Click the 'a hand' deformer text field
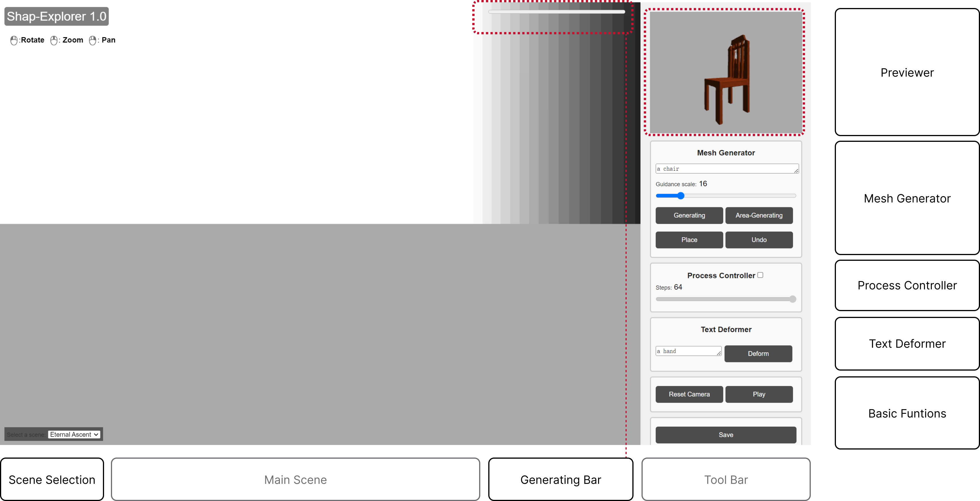 pyautogui.click(x=688, y=351)
